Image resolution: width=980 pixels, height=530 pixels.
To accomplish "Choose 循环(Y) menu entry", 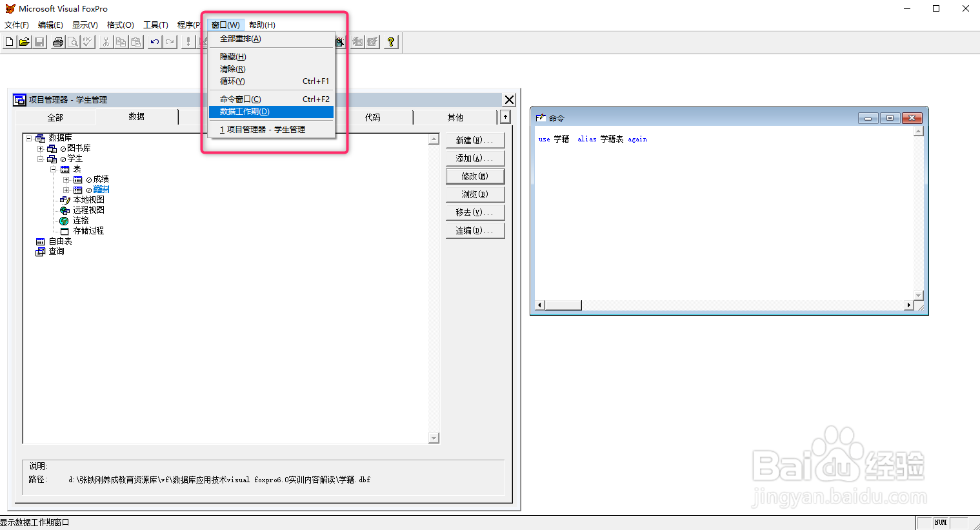I will point(271,81).
